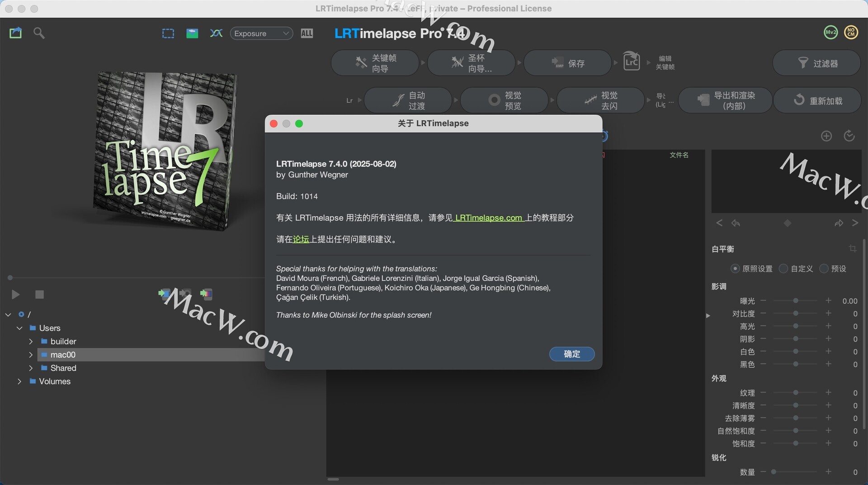Screen dimensions: 868x485
Task: Select the mac00 folder in tree
Action: tap(63, 355)
